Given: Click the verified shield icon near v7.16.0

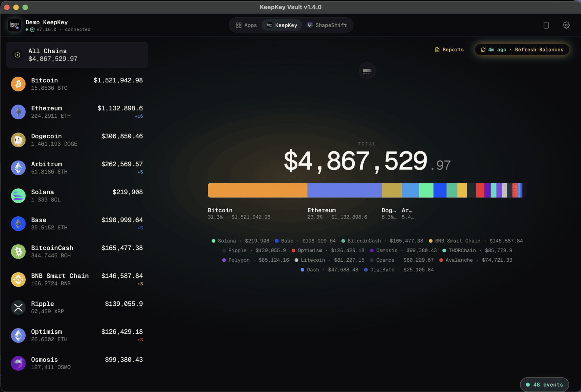Looking at the screenshot, I should click(x=32, y=30).
